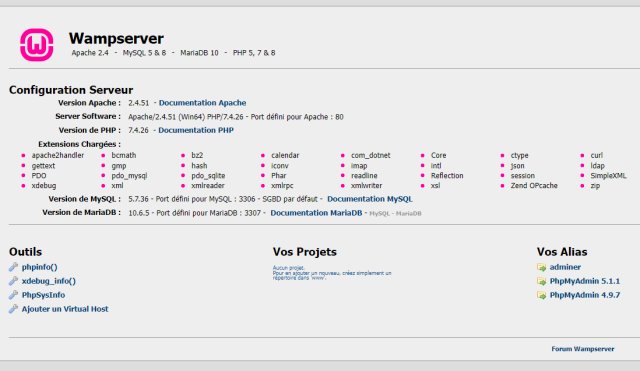Click the json extension entry
The width and height of the screenshot is (640, 371).
(517, 166)
